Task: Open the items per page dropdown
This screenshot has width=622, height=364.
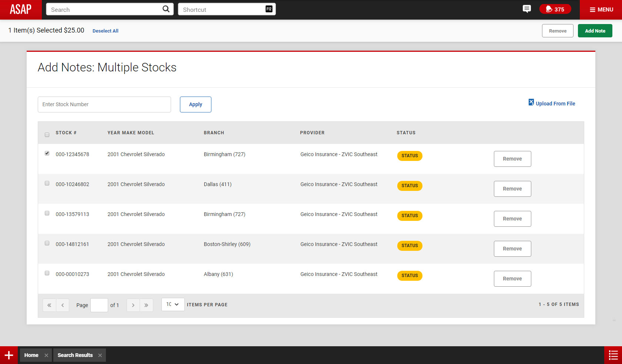Action: 173,304
